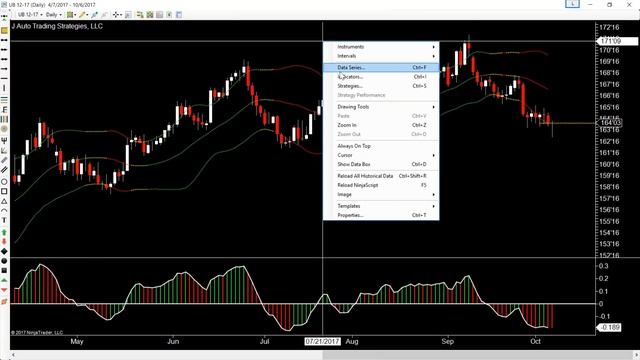Open the pencil drawing tools dropdown
640x360 pixels.
[x=84, y=15]
